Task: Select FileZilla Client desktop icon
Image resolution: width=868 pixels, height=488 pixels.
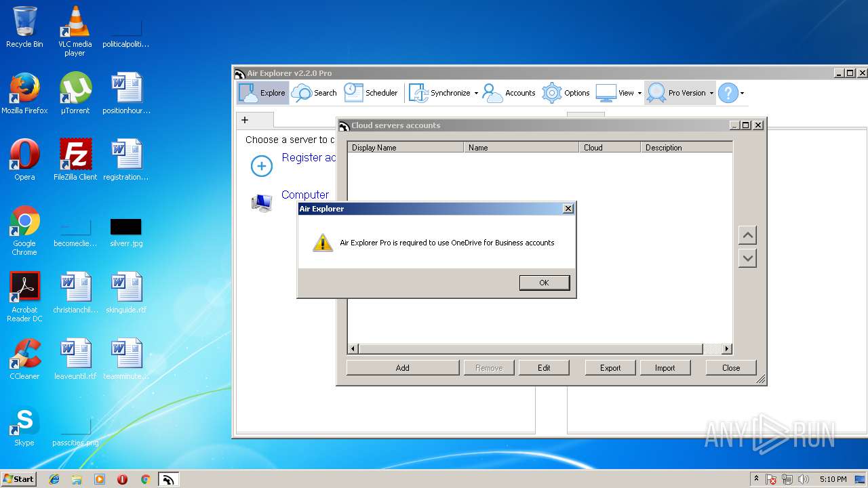Action: 75,160
